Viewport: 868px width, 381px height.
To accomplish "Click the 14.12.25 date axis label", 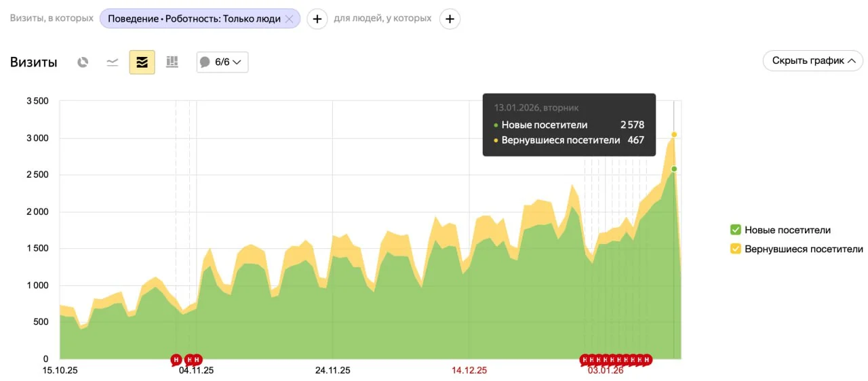I will click(469, 371).
